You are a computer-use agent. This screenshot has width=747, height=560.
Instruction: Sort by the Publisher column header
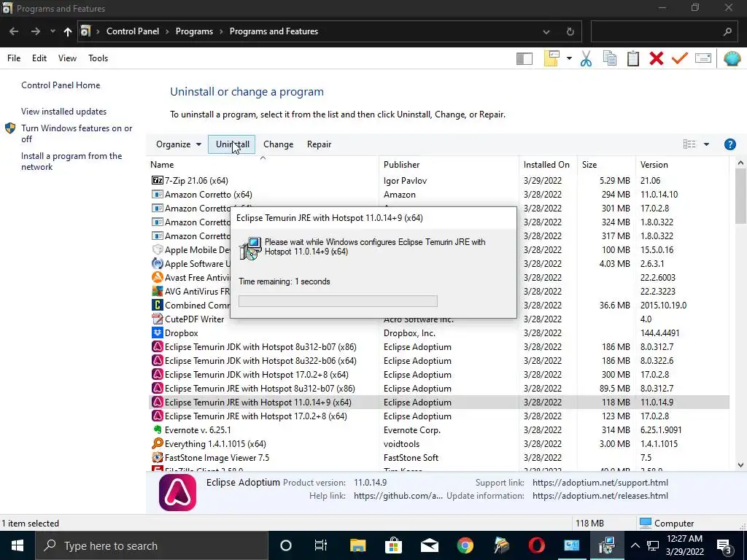(x=449, y=165)
